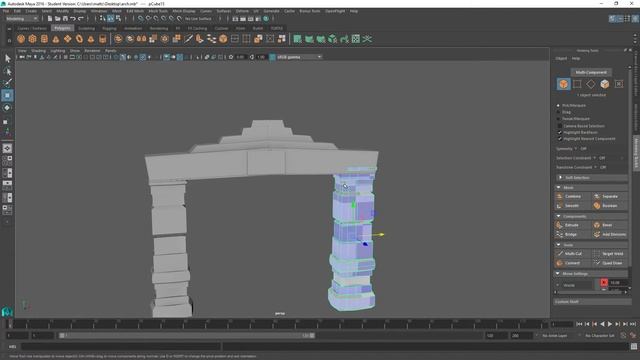Select UV selection icon in Modeling Toolkit

(619, 84)
